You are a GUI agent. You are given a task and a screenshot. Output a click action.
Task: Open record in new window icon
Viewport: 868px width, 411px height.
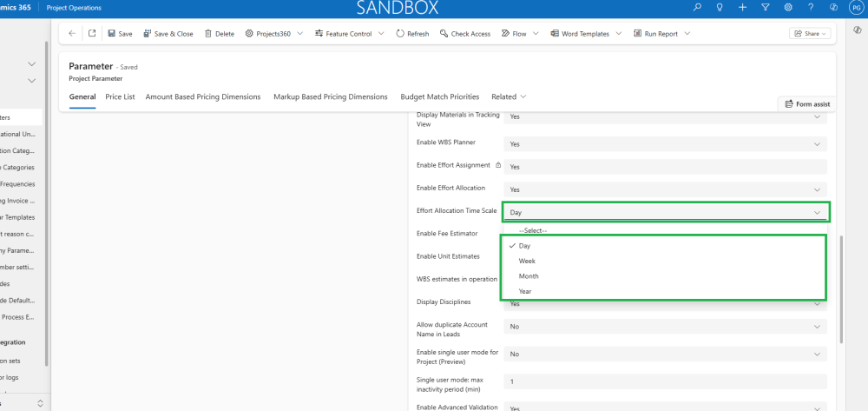click(92, 33)
